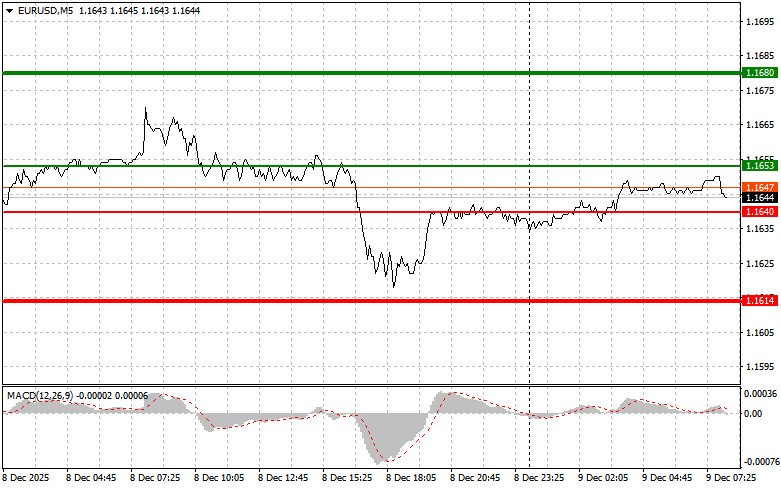Click the MACD scale value 0.00036
This screenshot has width=781, height=489.
(x=760, y=393)
